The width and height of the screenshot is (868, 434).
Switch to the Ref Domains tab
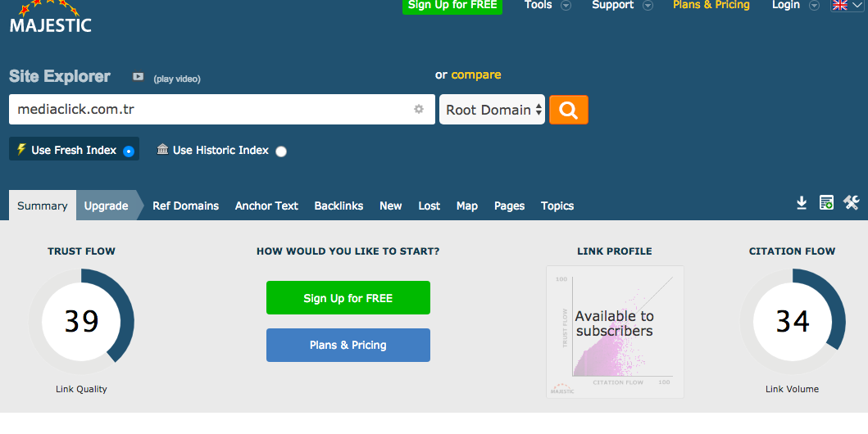coord(185,206)
